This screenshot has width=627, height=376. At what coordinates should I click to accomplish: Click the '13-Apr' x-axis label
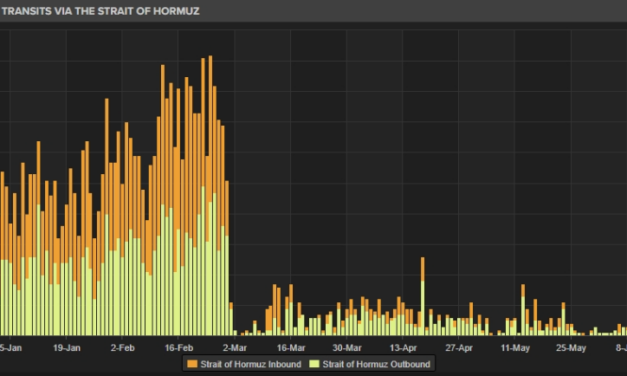coord(403,348)
